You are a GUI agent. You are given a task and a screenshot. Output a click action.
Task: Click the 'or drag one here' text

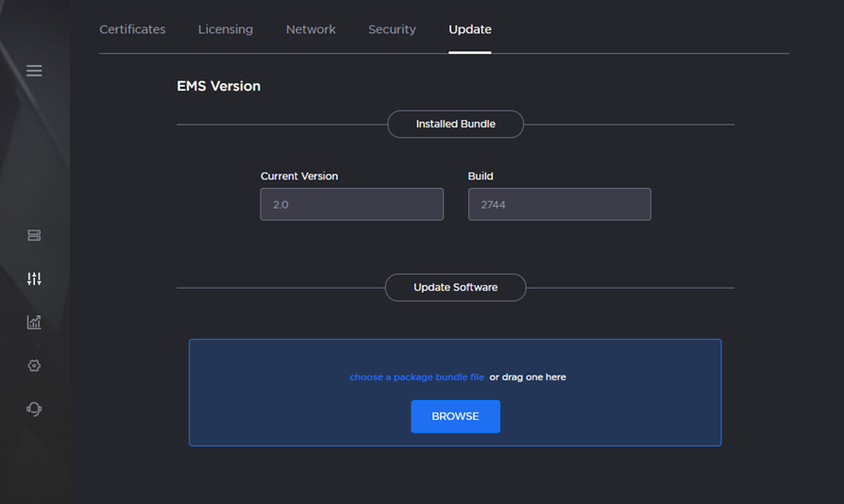click(528, 377)
